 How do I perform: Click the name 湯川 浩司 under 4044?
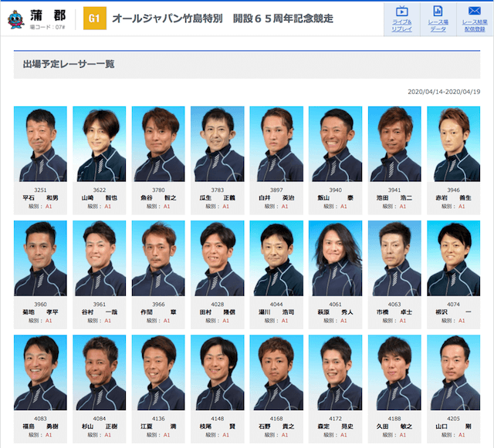click(276, 312)
